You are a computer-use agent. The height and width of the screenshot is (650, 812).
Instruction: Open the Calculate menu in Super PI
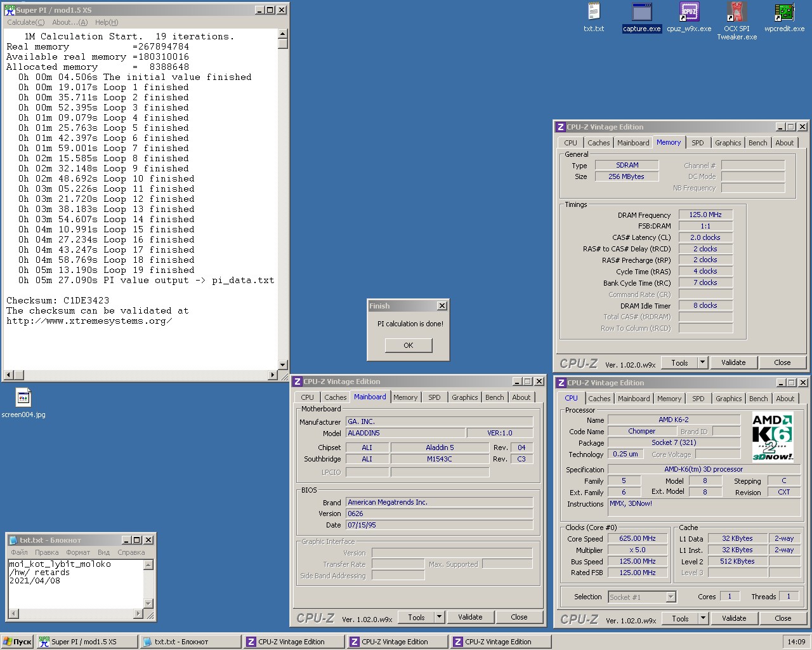click(25, 22)
